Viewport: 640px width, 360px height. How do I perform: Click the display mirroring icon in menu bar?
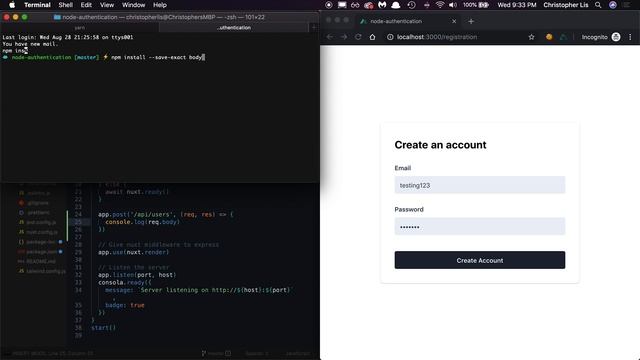(x=342, y=5)
